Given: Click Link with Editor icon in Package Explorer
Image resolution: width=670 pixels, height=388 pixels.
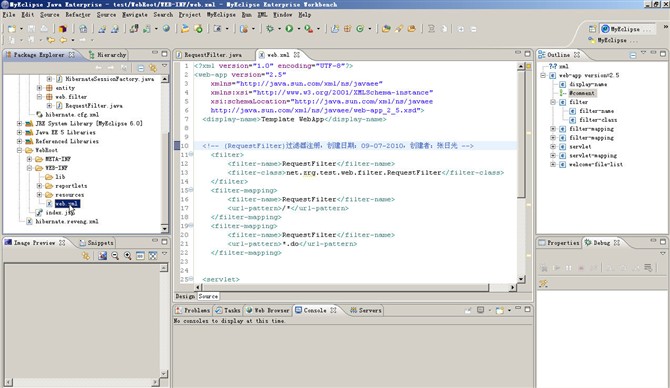Looking at the screenshot, I should 153,68.
